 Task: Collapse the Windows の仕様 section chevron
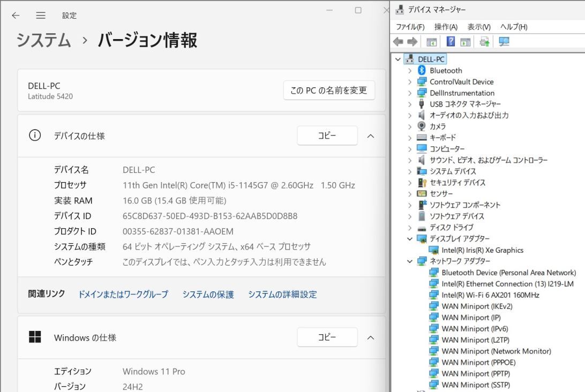(x=371, y=337)
